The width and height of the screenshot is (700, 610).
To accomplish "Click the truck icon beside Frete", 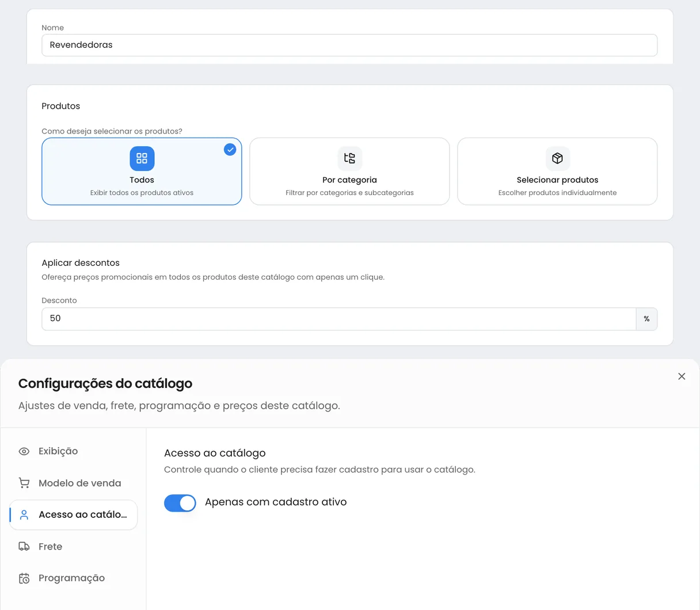I will 24,547.
